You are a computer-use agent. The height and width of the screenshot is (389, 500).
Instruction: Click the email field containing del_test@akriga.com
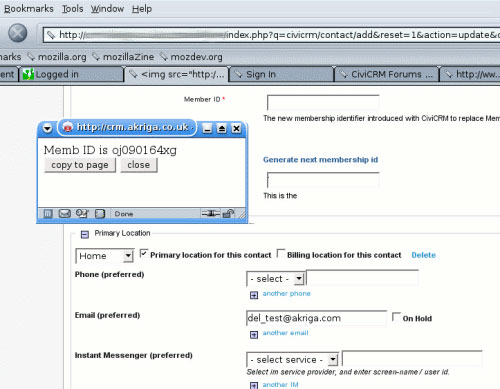316,318
